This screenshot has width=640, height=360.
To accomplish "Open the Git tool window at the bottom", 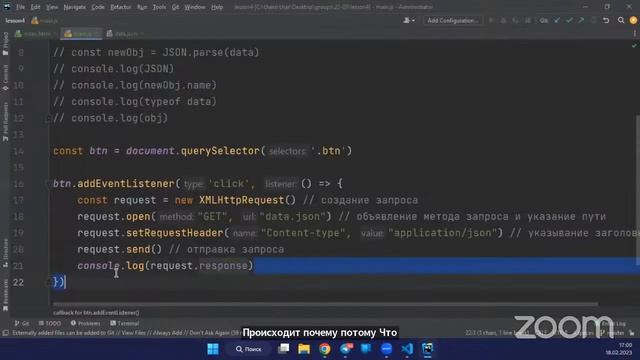I will coord(22,323).
